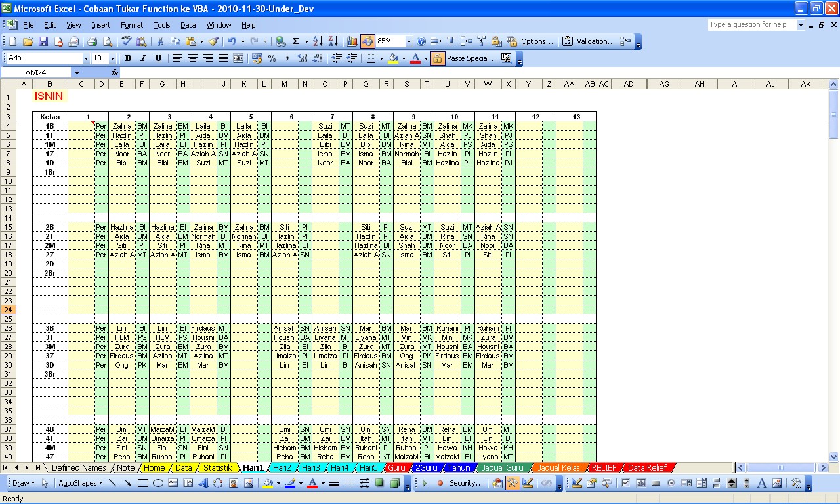Open the Chart Wizard icon
This screenshot has width=840, height=504.
pos(352,41)
